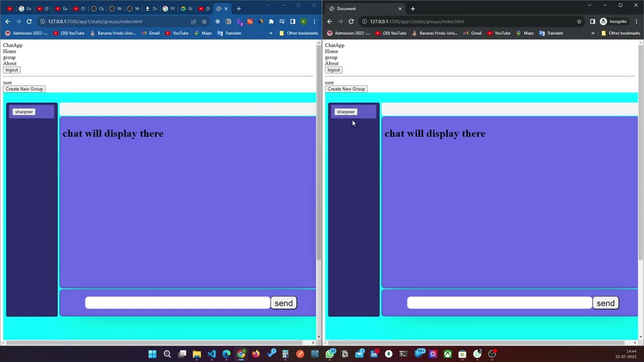Click the address bar URL in the Incognito window

[x=417, y=22]
